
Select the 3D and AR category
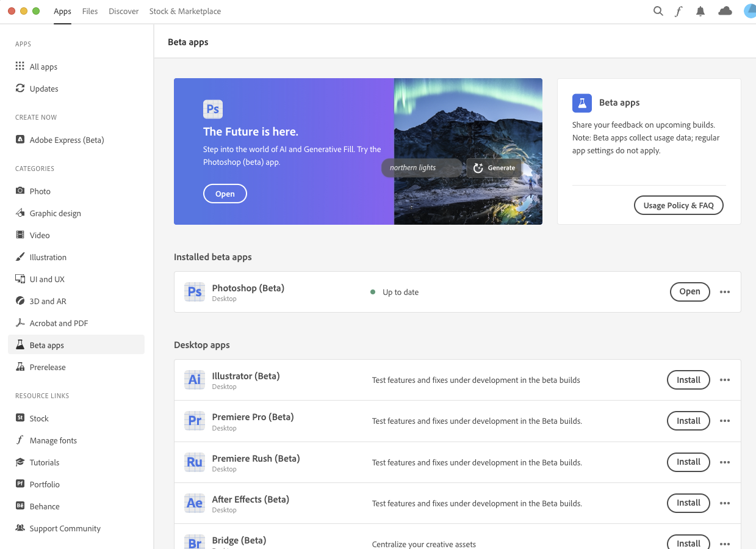point(76,301)
